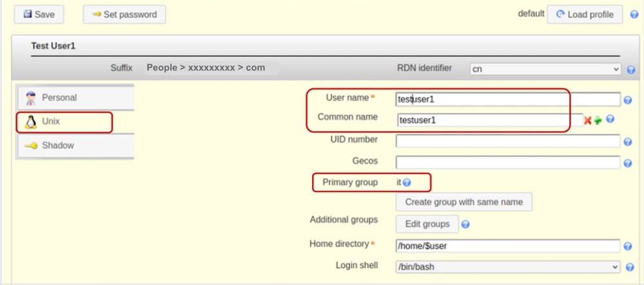Image resolution: width=644 pixels, height=285 pixels.
Task: Open help for RDN identifier
Action: pyautogui.click(x=631, y=70)
